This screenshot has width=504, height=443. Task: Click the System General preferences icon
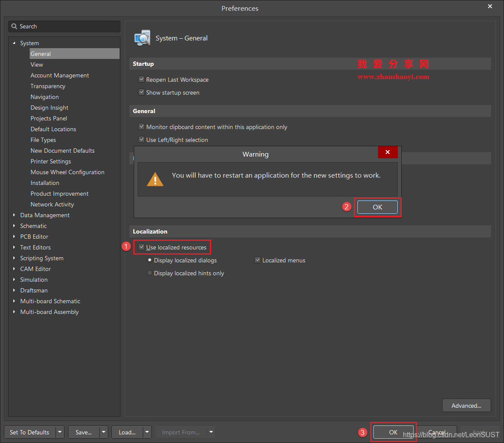(142, 38)
